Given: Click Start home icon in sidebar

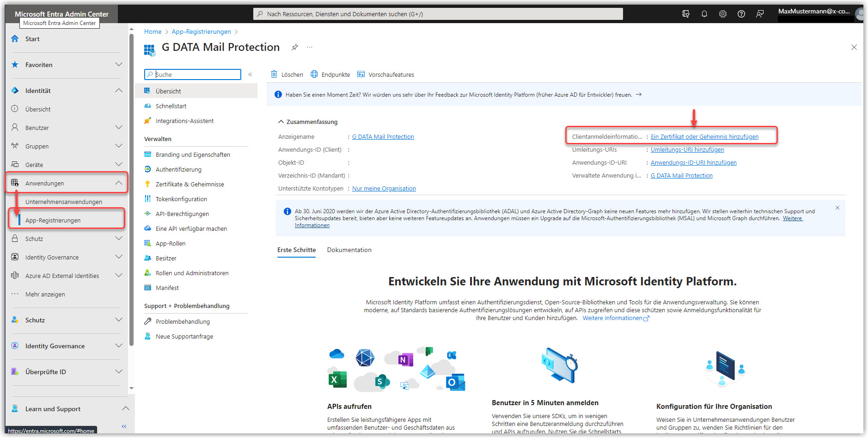Looking at the screenshot, I should click(x=15, y=39).
